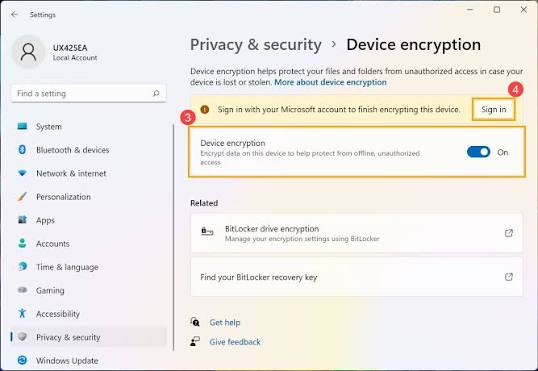538x371 pixels.
Task: Select the Bluetooth & devices icon
Action: click(x=22, y=150)
